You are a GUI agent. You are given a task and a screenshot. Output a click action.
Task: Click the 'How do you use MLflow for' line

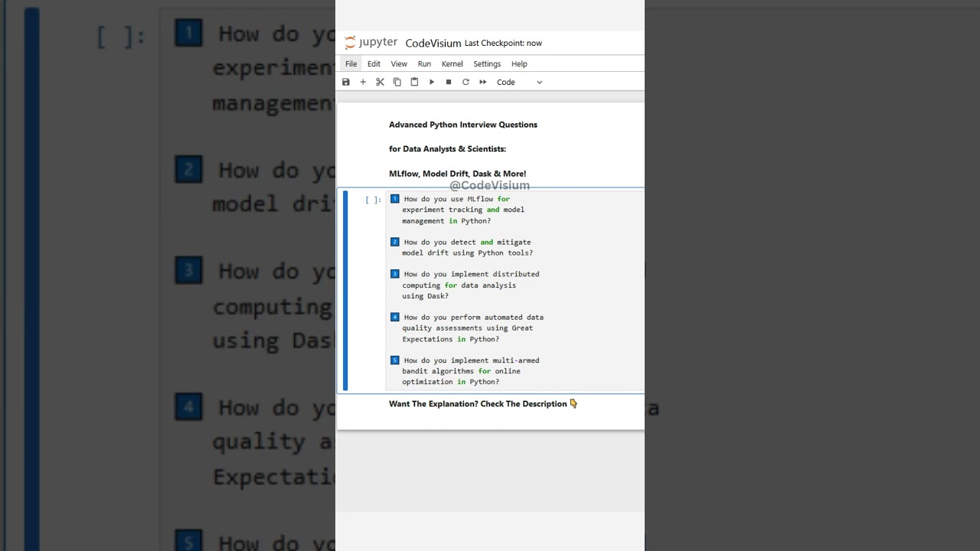(457, 199)
